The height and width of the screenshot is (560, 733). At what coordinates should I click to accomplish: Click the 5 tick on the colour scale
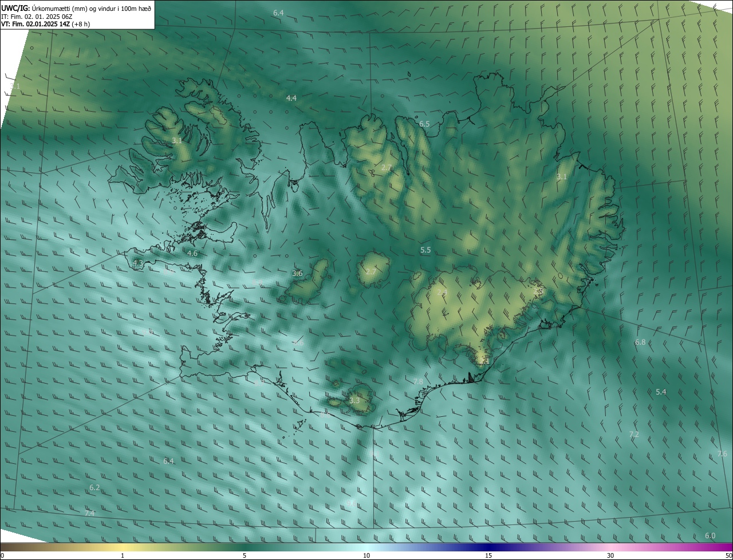coord(245,555)
